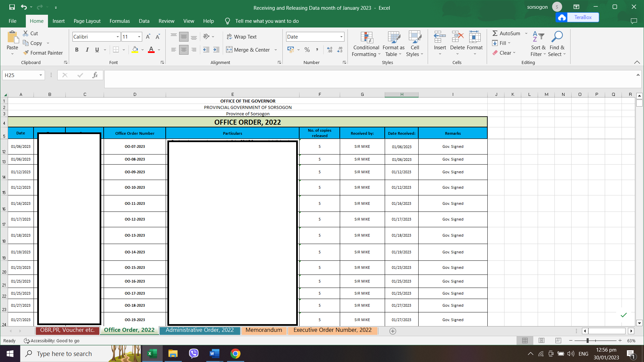The width and height of the screenshot is (644, 362).
Task: Expand the AutoSum dropdown arrow
Action: tap(526, 33)
